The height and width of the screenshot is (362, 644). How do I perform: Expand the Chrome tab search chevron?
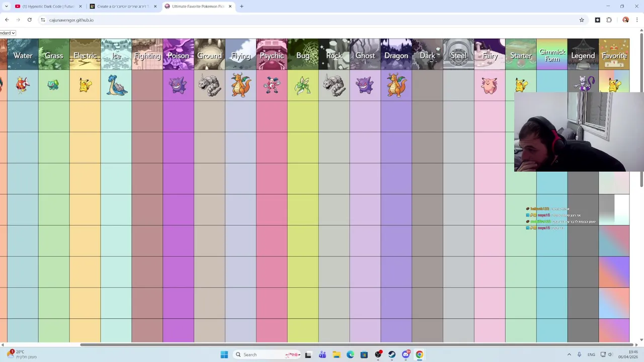[x=6, y=7]
